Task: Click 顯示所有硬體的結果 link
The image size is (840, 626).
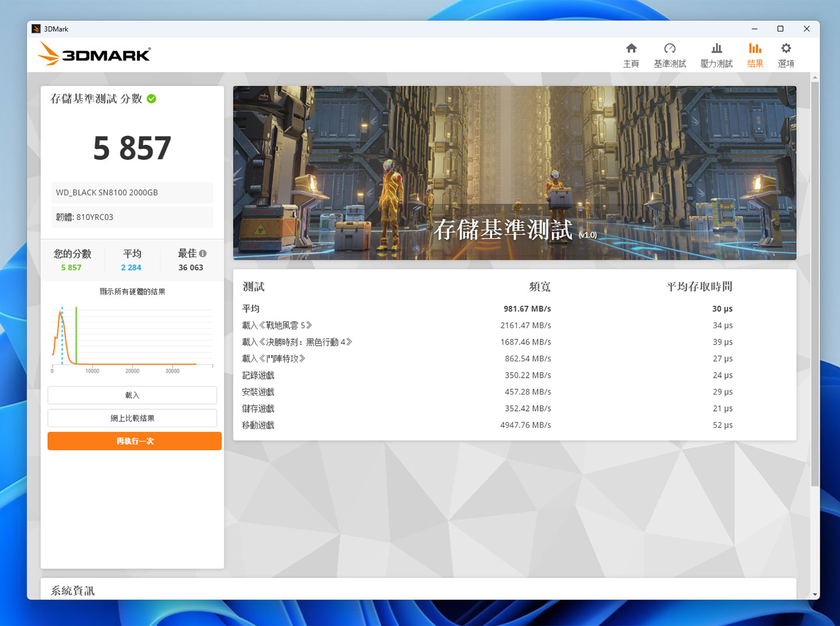Action: pyautogui.click(x=132, y=291)
